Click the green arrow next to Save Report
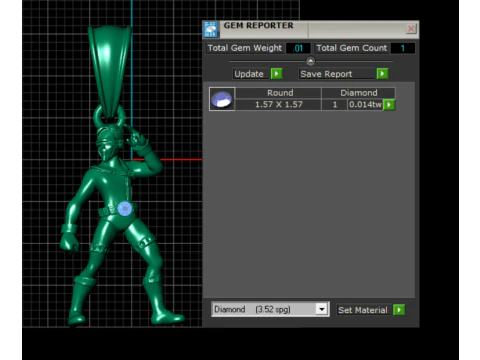The width and height of the screenshot is (480, 360). pyautogui.click(x=382, y=74)
